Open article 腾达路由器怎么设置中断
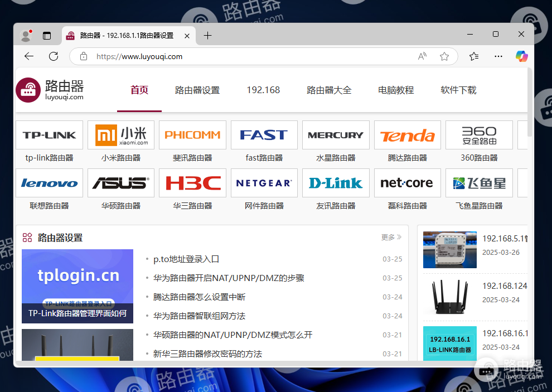This screenshot has height=392, width=552. pos(199,297)
